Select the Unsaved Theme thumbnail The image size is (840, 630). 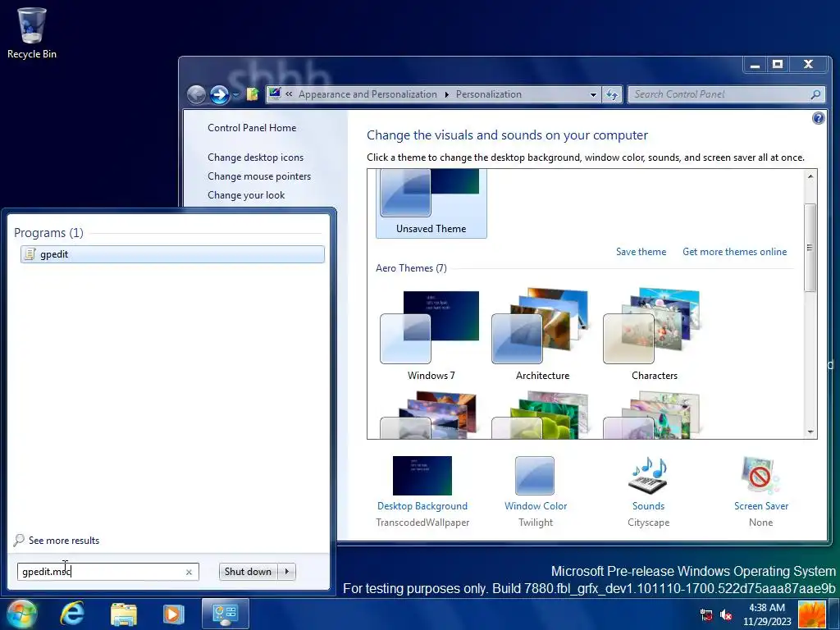[x=431, y=203]
